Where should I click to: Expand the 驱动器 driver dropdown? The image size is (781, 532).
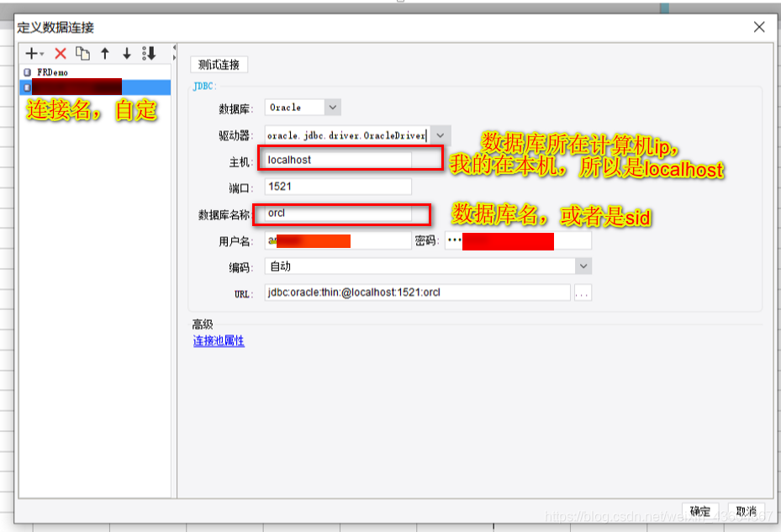pos(440,134)
